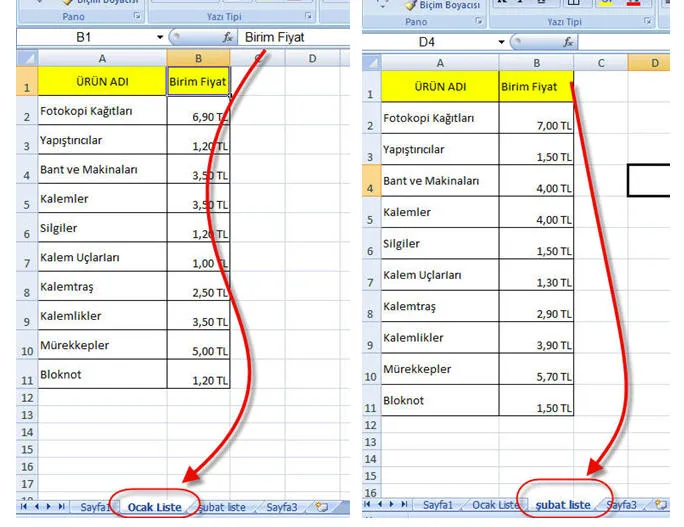Click Biçim Boyacısı in the left window
This screenshot has height=527, width=684.
(95, 3)
